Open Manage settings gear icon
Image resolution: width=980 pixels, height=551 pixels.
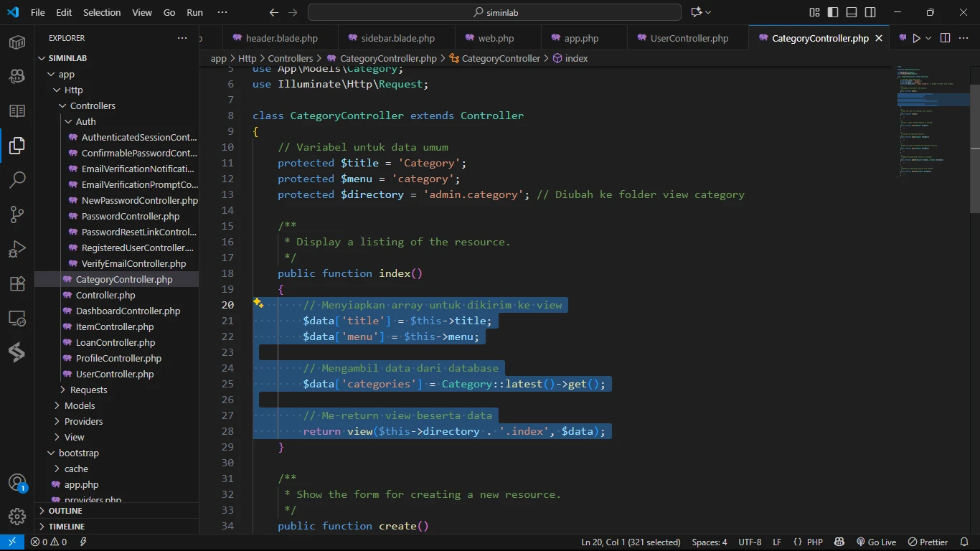pos(17,517)
